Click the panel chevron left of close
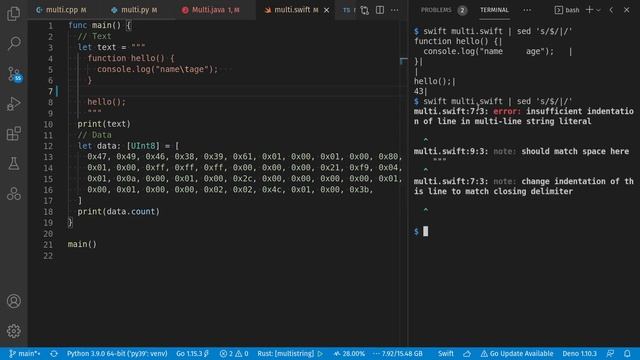The image size is (640, 360). tap(611, 10)
